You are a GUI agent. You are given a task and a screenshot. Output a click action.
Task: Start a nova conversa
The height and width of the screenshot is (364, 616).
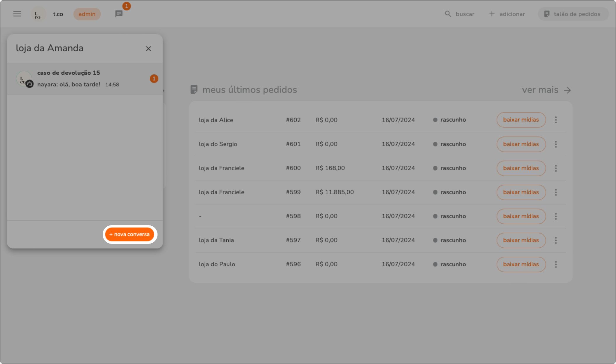click(130, 235)
